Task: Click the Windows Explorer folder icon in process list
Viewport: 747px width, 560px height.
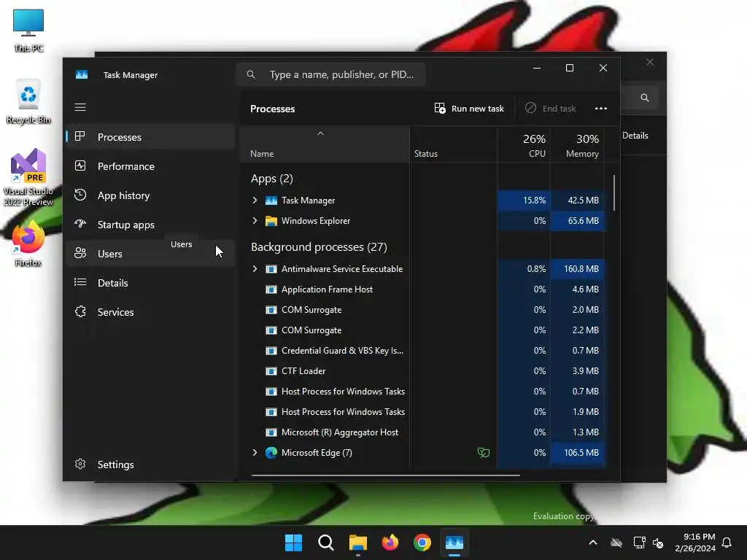Action: tap(271, 220)
